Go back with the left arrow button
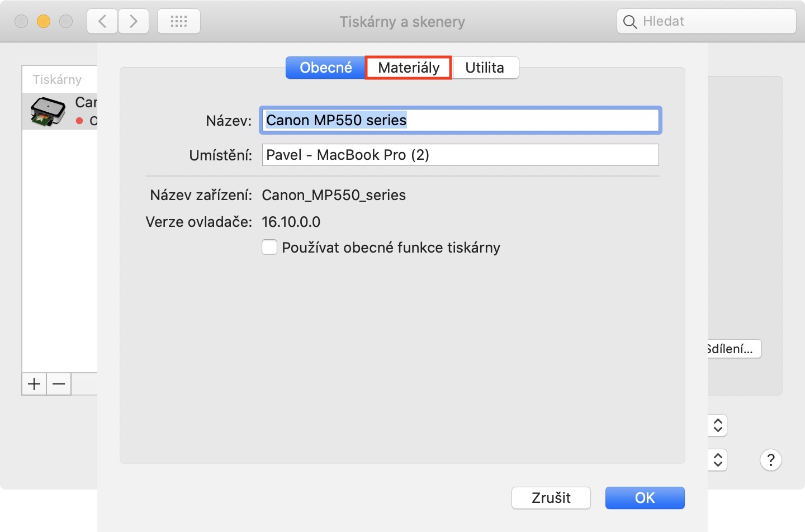 (x=102, y=22)
